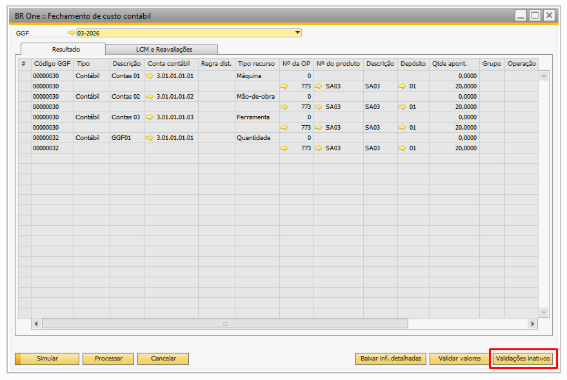Click the Validar valores button

(x=459, y=359)
